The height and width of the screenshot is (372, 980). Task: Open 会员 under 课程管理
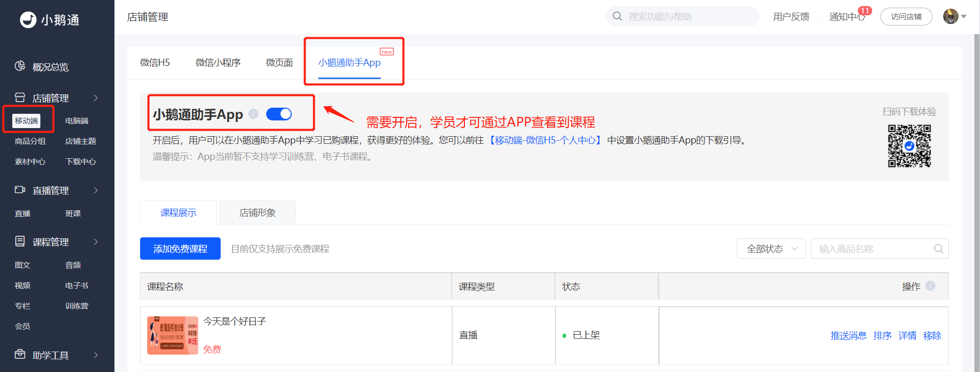(x=22, y=327)
